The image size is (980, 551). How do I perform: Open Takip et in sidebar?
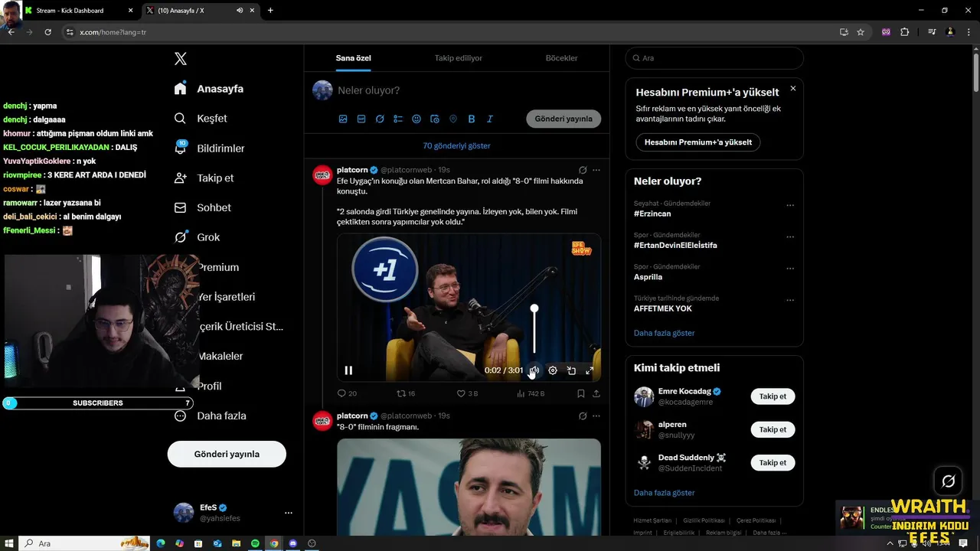click(204, 178)
